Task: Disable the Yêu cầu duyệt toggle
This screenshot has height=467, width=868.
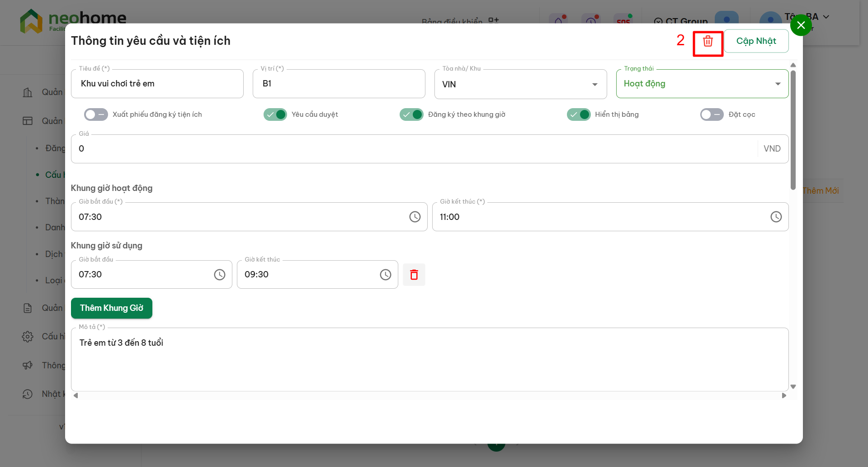Action: 275,114
